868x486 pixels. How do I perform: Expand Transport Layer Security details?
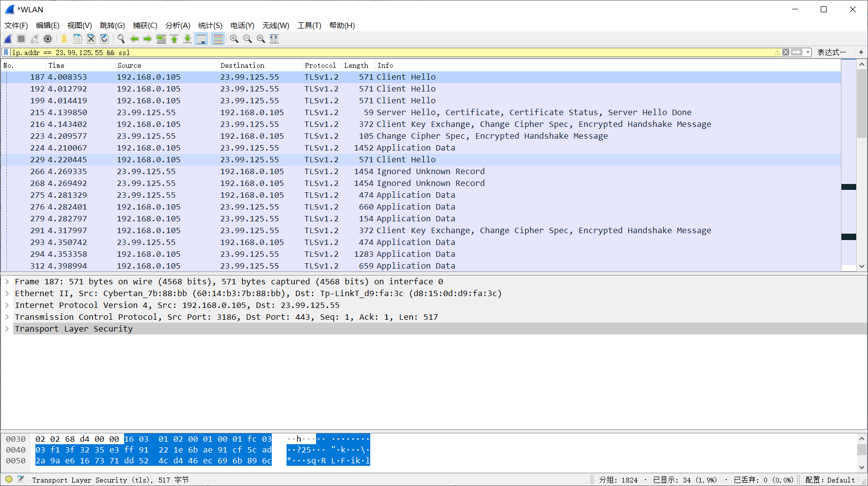7,329
